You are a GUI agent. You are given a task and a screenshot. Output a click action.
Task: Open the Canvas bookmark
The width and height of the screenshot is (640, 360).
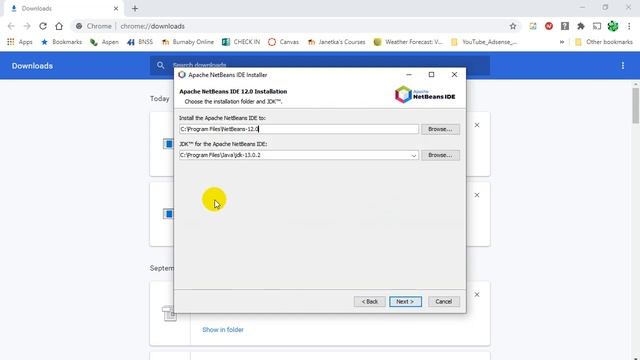(284, 42)
